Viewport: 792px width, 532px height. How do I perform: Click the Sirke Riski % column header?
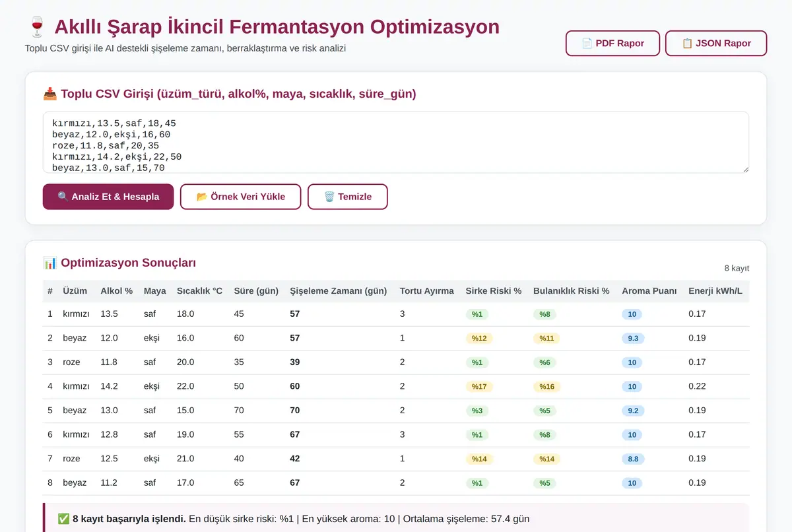[x=494, y=291]
